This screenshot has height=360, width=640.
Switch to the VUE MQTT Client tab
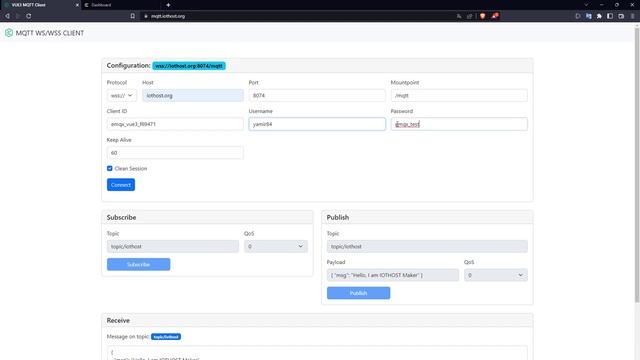[41, 5]
